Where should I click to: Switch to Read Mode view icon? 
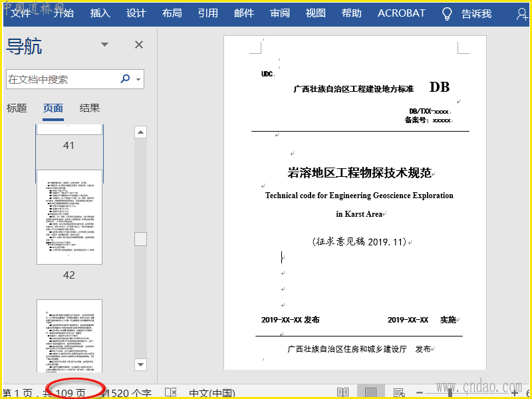pyautogui.click(x=342, y=393)
